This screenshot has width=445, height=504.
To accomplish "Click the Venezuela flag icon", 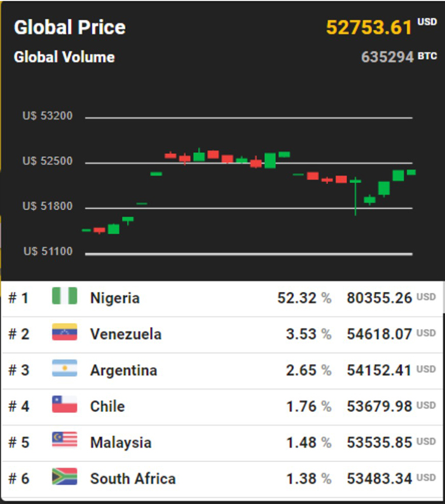I will pyautogui.click(x=64, y=333).
